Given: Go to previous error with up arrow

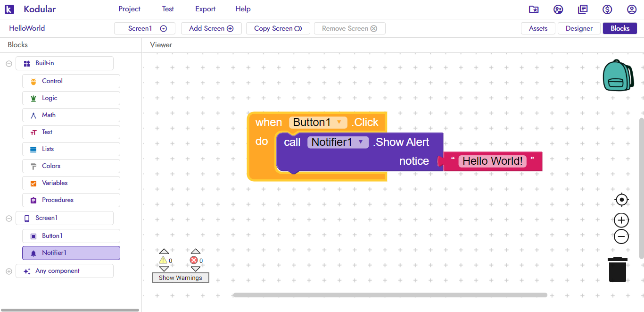Looking at the screenshot, I should pyautogui.click(x=195, y=251).
